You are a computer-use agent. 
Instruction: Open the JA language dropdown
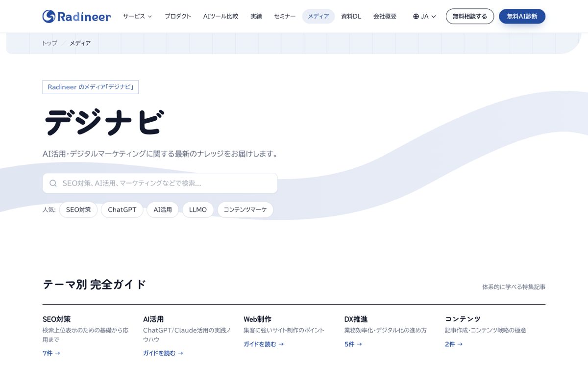click(x=424, y=16)
